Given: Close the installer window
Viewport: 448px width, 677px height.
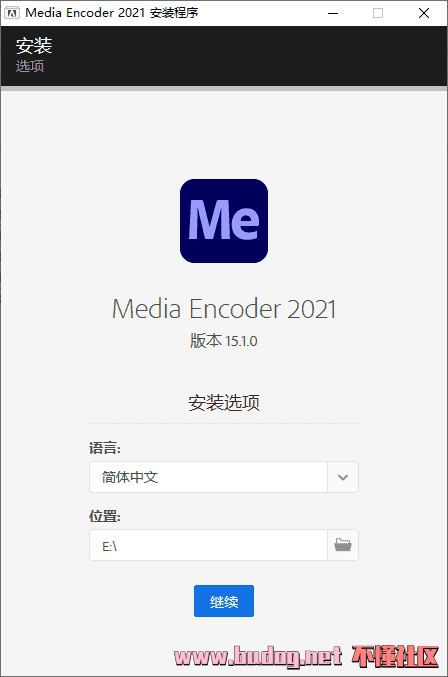Looking at the screenshot, I should coord(424,13).
